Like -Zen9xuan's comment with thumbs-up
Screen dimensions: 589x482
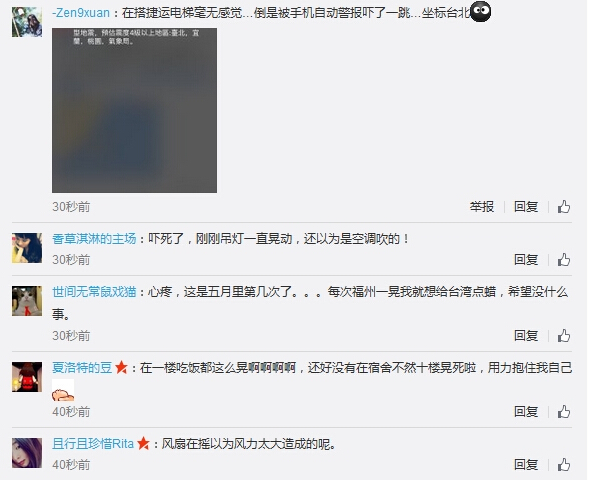(x=564, y=207)
